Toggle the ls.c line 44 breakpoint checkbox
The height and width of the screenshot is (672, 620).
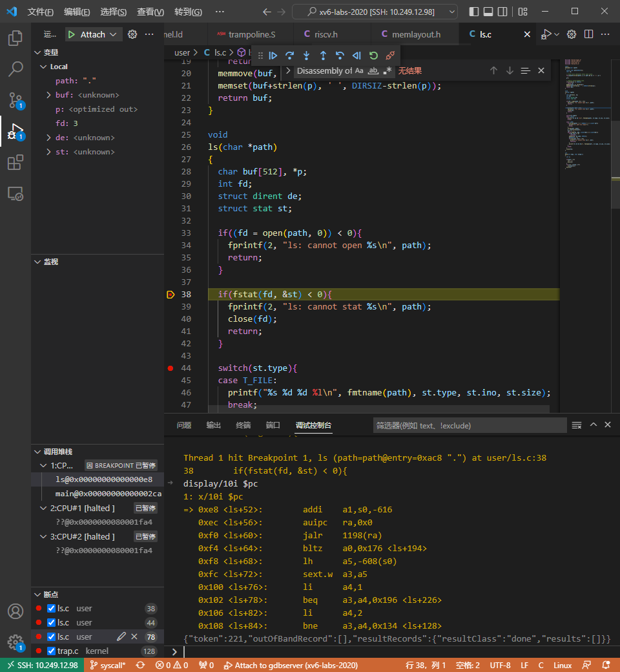[x=52, y=622]
